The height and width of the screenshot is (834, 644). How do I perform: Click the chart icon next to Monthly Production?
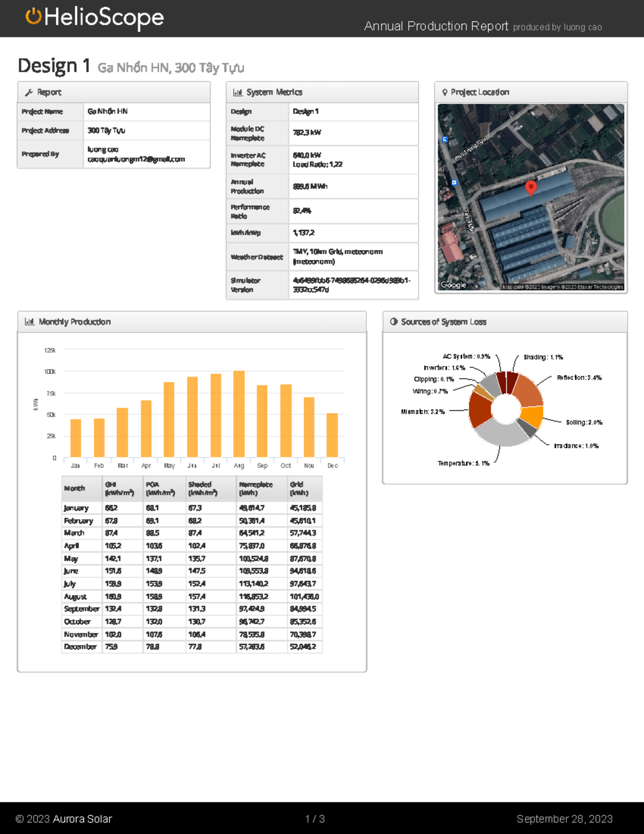[30, 321]
